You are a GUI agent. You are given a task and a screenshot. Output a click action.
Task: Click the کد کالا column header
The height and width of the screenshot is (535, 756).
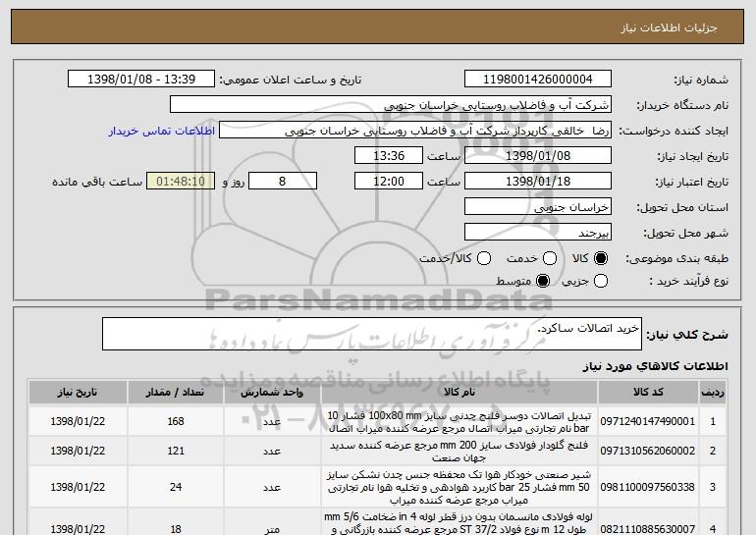coord(648,393)
